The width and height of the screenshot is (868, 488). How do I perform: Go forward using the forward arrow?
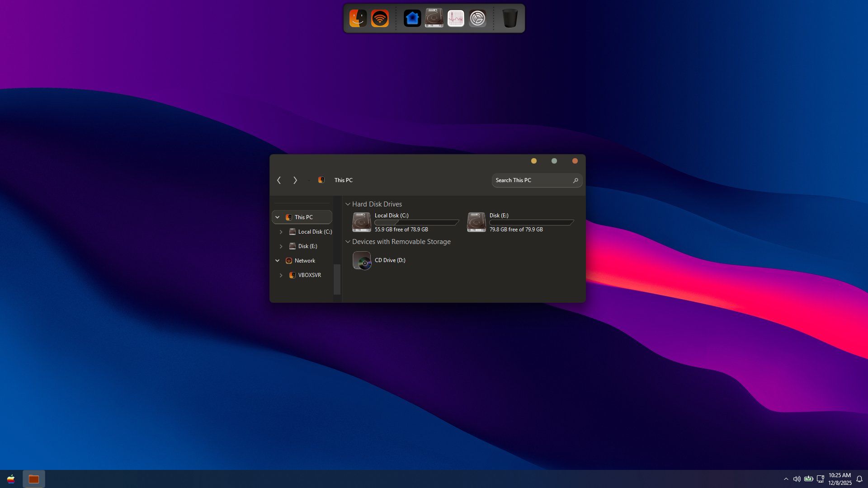click(295, 180)
